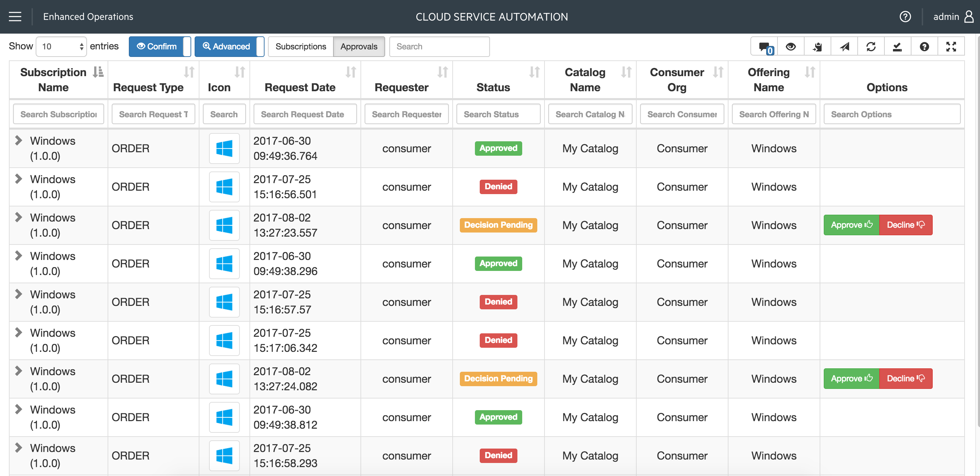Click the paper plane send icon
The width and height of the screenshot is (980, 476).
[x=844, y=47]
